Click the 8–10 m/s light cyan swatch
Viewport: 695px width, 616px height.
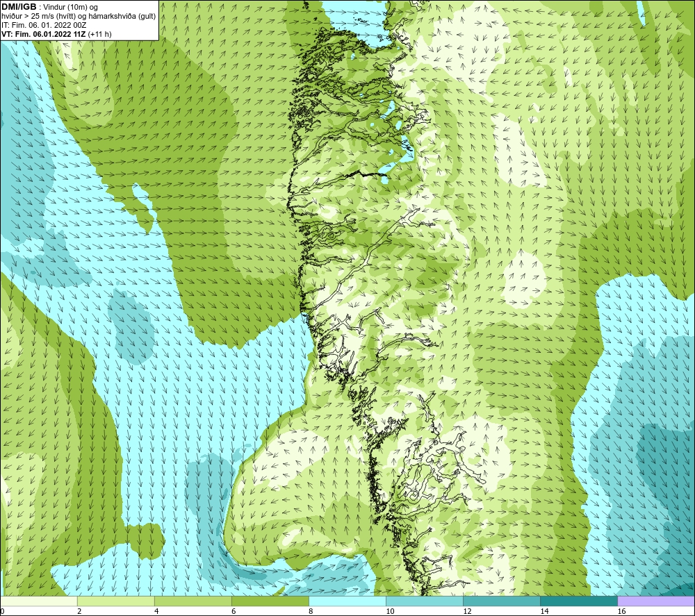(347, 601)
